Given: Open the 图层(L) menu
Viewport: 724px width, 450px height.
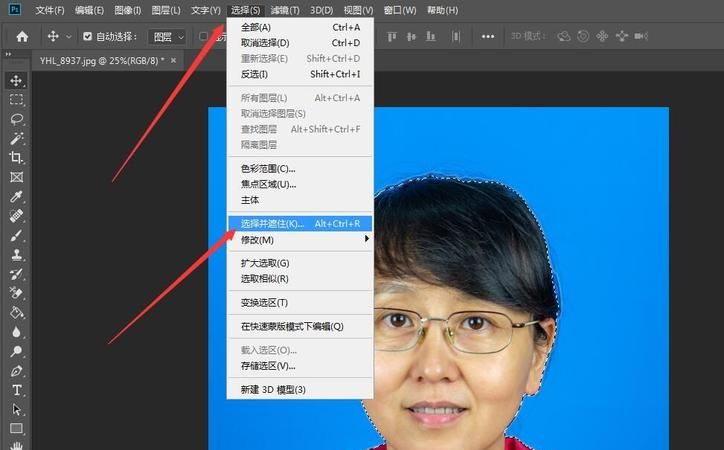Looking at the screenshot, I should coord(166,10).
